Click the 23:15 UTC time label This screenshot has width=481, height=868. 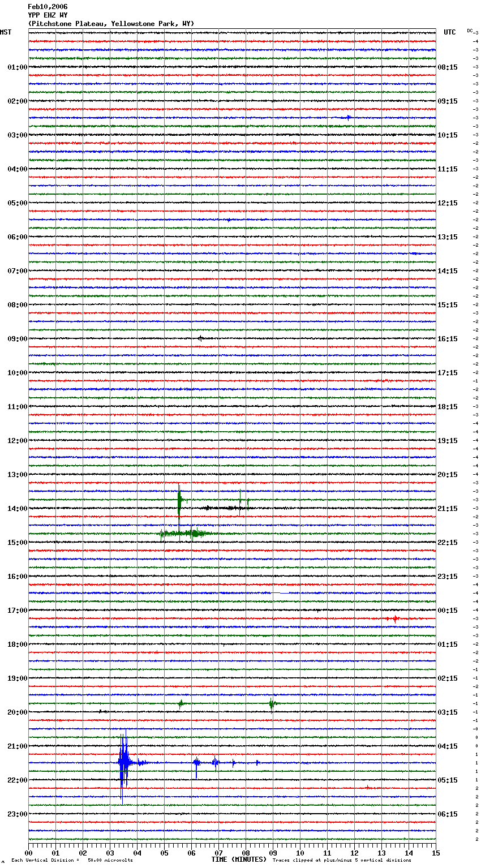pos(448,577)
